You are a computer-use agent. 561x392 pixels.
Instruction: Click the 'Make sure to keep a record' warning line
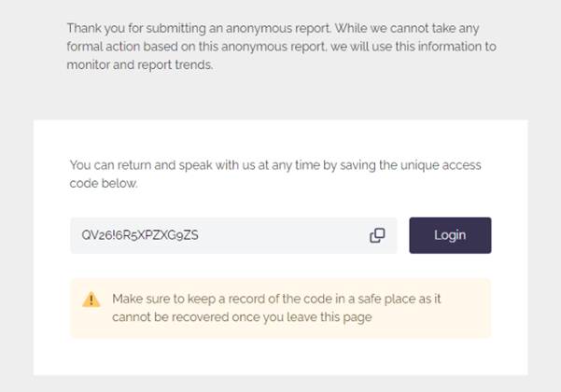pyautogui.click(x=276, y=299)
